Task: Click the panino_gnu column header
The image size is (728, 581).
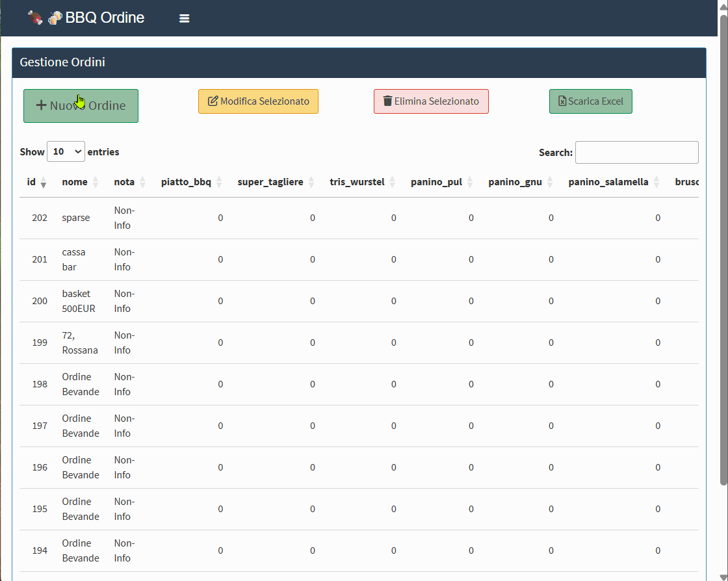Action: point(515,183)
